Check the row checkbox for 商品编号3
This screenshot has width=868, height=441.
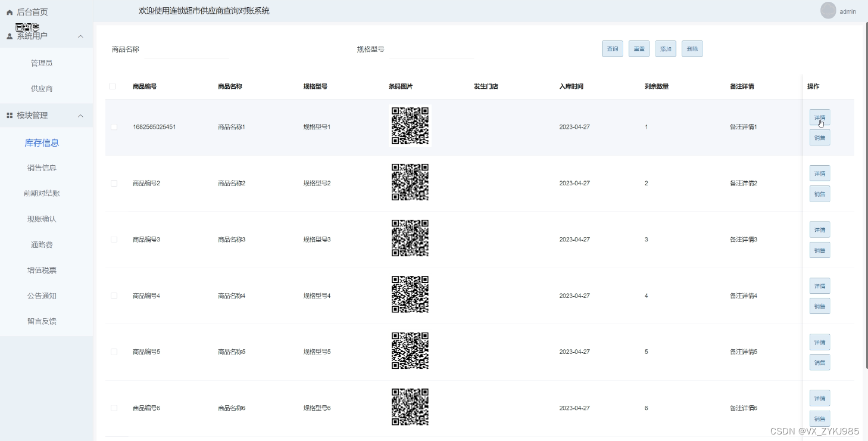[x=114, y=240]
